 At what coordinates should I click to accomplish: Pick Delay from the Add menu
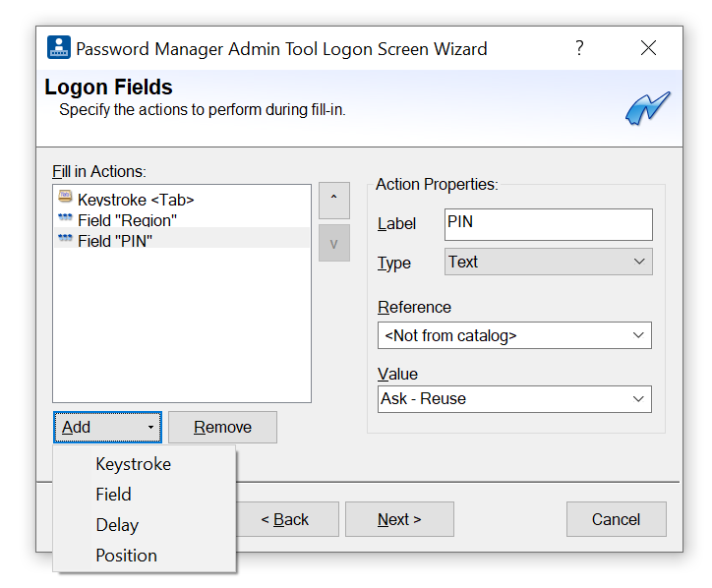coord(117,525)
